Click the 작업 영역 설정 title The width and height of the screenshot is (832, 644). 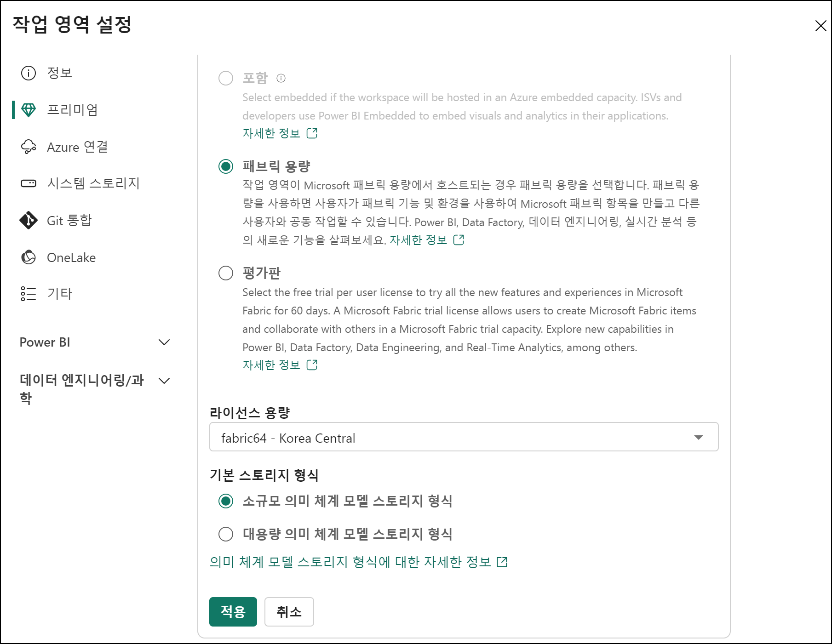[x=72, y=24]
